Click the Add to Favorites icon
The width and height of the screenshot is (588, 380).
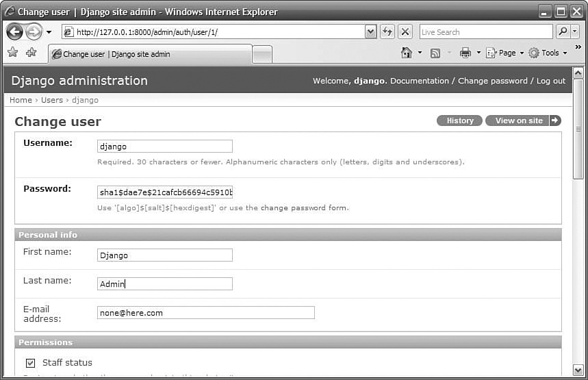click(x=31, y=52)
